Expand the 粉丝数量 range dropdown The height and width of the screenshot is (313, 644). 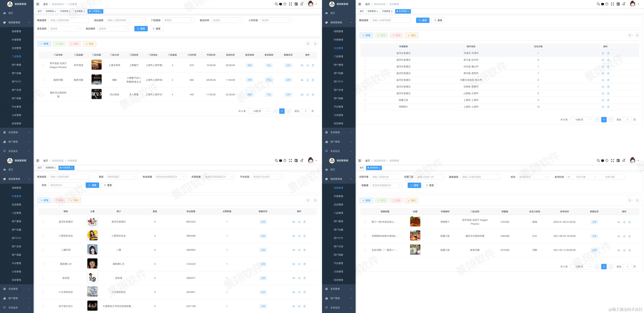click(170, 177)
